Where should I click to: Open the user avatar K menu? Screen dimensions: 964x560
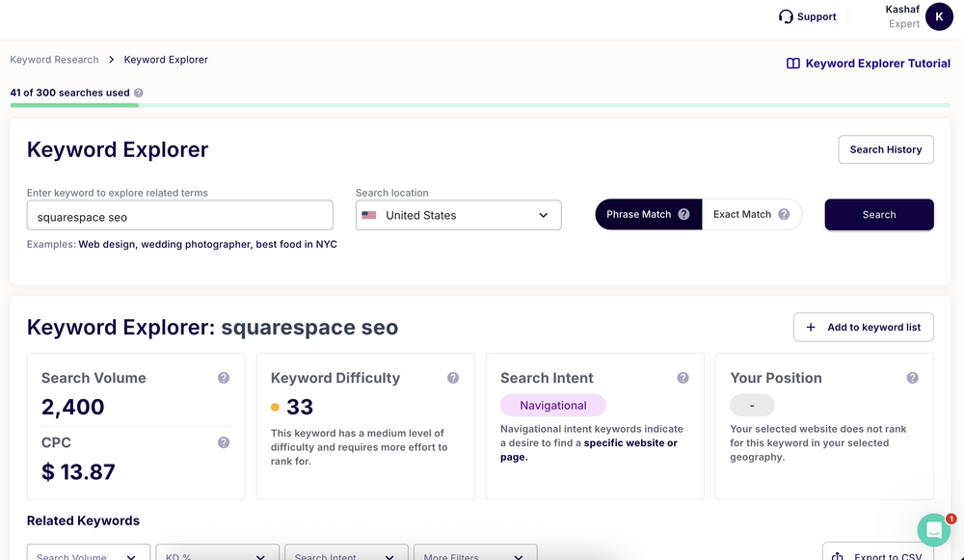click(x=939, y=16)
